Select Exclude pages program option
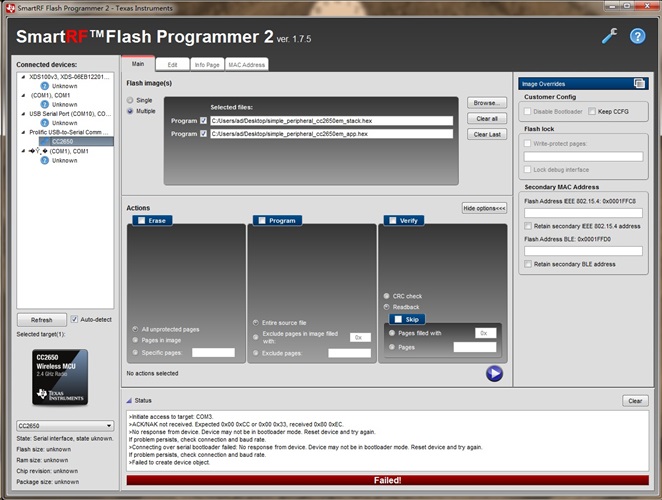 click(255, 353)
